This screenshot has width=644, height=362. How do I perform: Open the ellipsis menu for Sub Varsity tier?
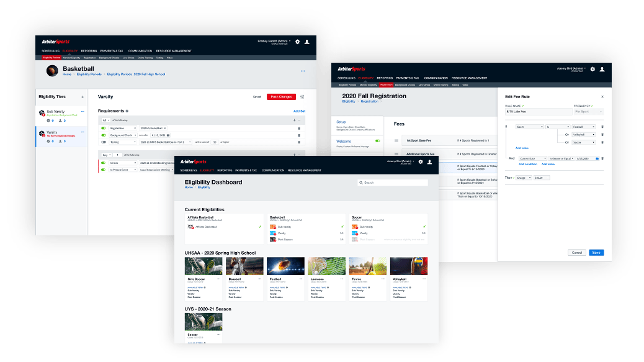tap(83, 111)
